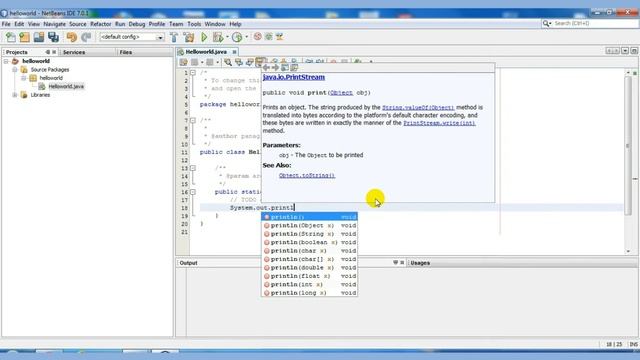The height and width of the screenshot is (360, 640).
Task: Choose println(int x) completion
Action: click(x=309, y=284)
